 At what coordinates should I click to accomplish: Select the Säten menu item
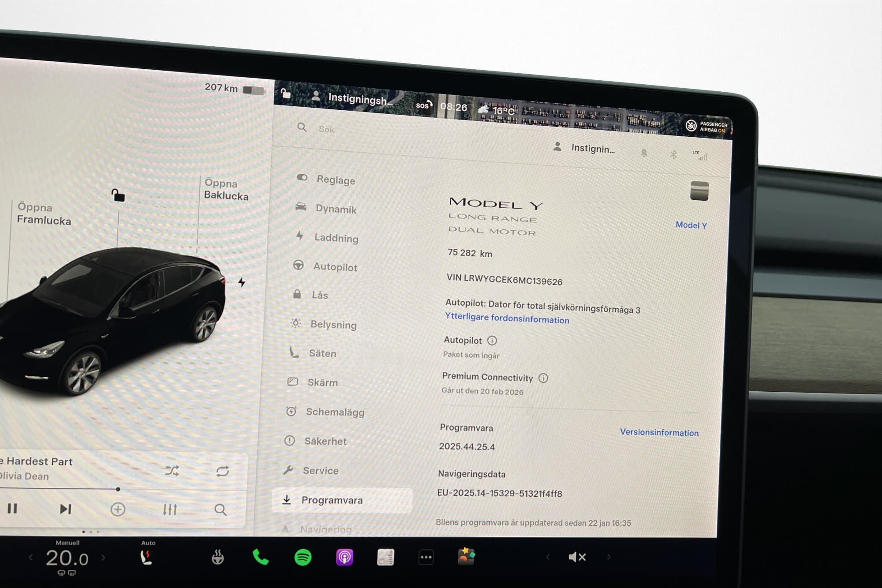point(313,353)
